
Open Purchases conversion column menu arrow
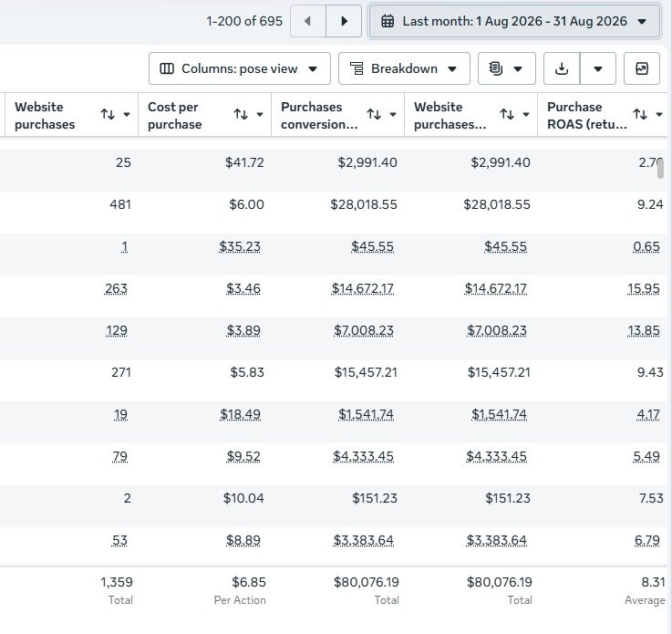click(x=393, y=114)
